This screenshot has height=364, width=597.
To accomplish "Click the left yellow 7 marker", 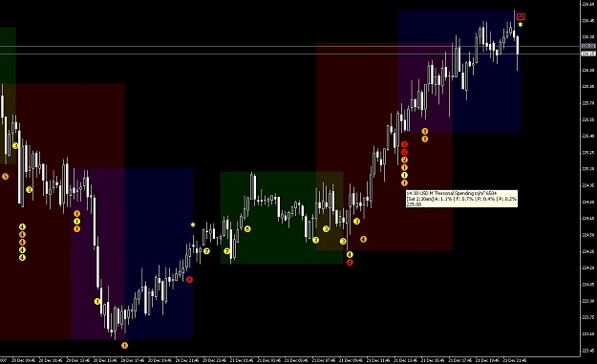I will coord(206,251).
